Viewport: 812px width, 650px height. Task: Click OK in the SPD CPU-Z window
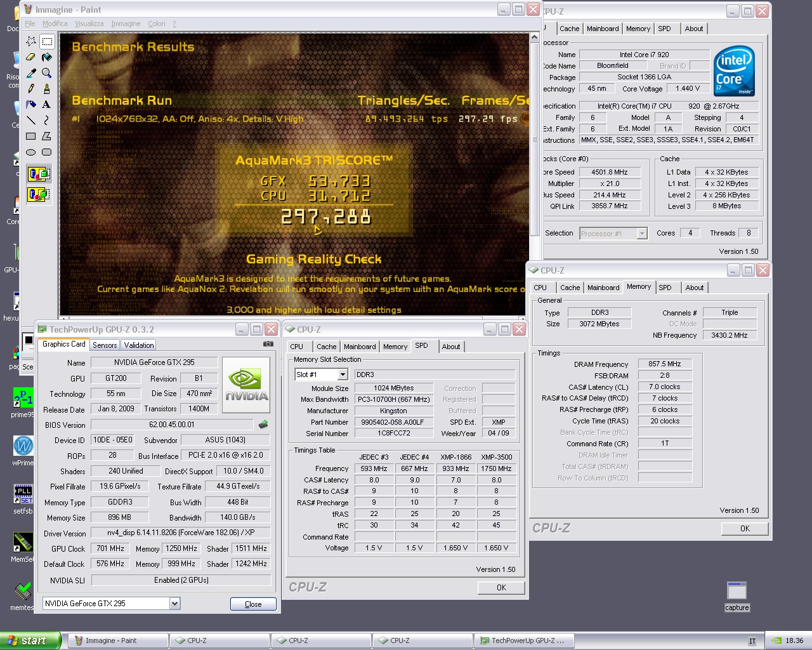[x=501, y=587]
